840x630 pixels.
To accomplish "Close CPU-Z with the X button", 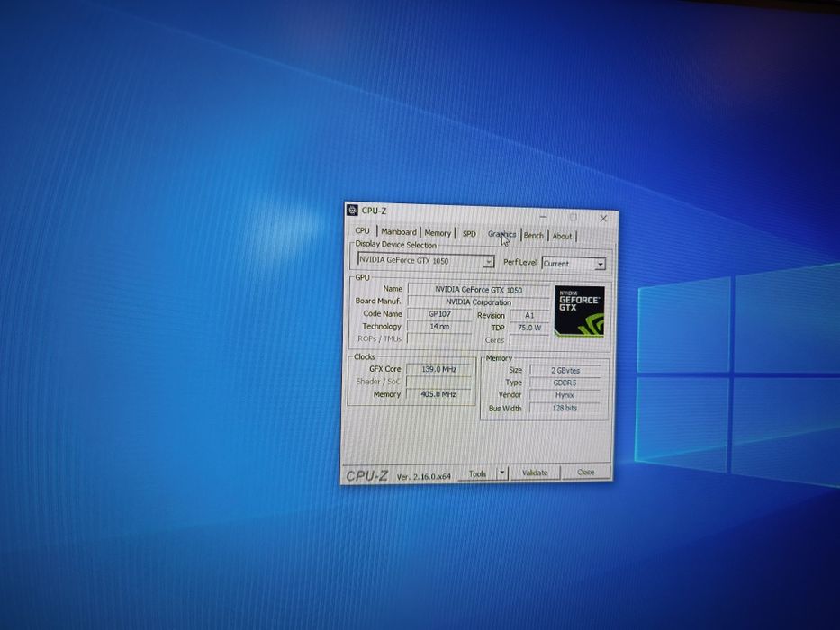I will 603,219.
